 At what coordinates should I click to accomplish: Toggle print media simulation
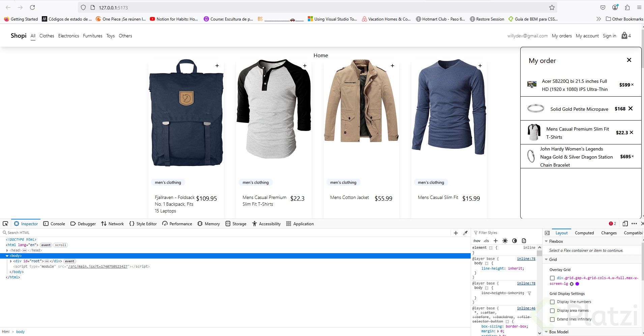coord(524,241)
